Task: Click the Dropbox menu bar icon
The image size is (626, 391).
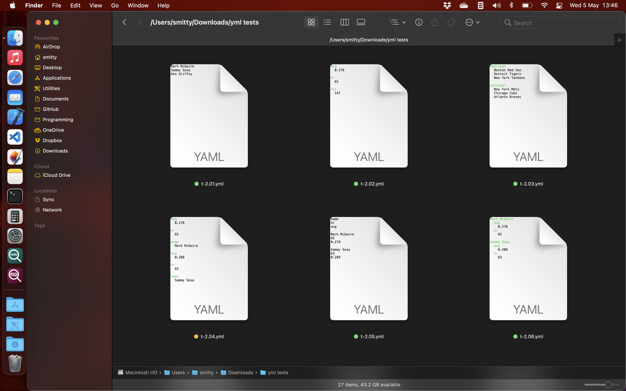Action: (447, 5)
